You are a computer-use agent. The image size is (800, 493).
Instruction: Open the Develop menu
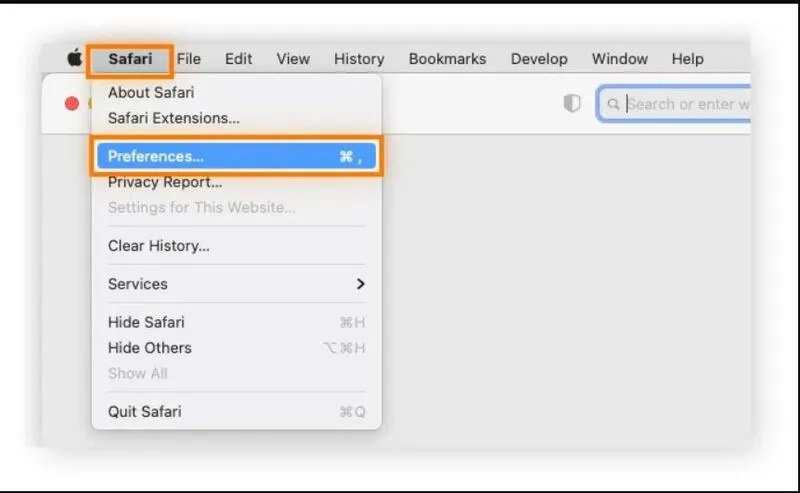(539, 59)
